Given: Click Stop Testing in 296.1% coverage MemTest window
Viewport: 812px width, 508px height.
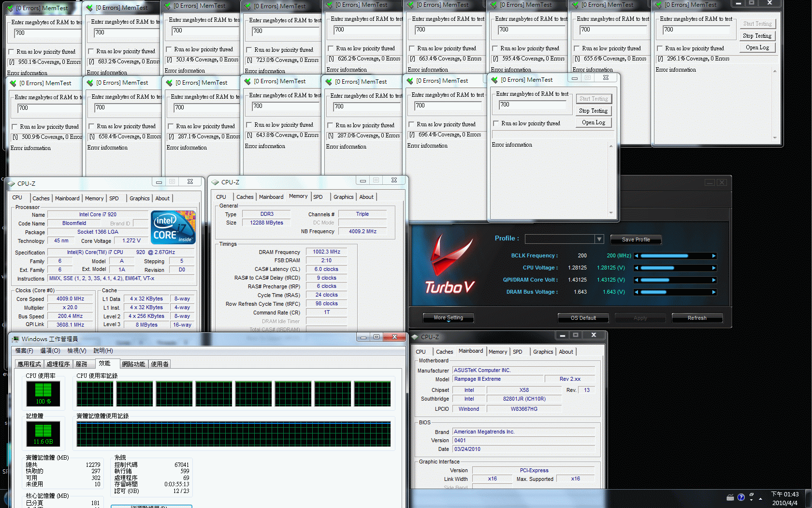Looking at the screenshot, I should (x=757, y=36).
